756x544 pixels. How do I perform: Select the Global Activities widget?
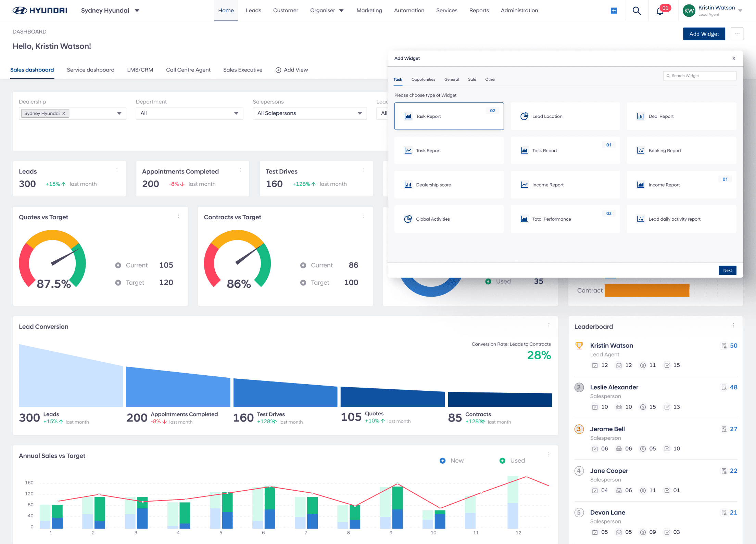pos(449,219)
